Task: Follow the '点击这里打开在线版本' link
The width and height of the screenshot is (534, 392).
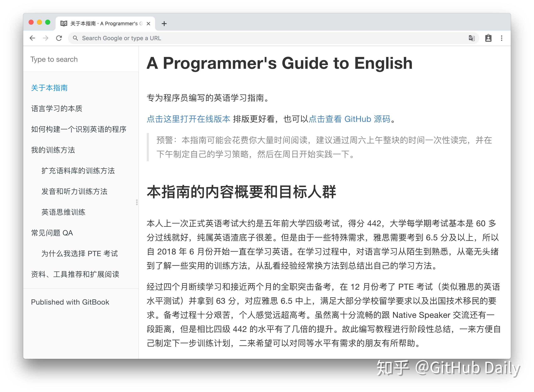Action: 188,119
